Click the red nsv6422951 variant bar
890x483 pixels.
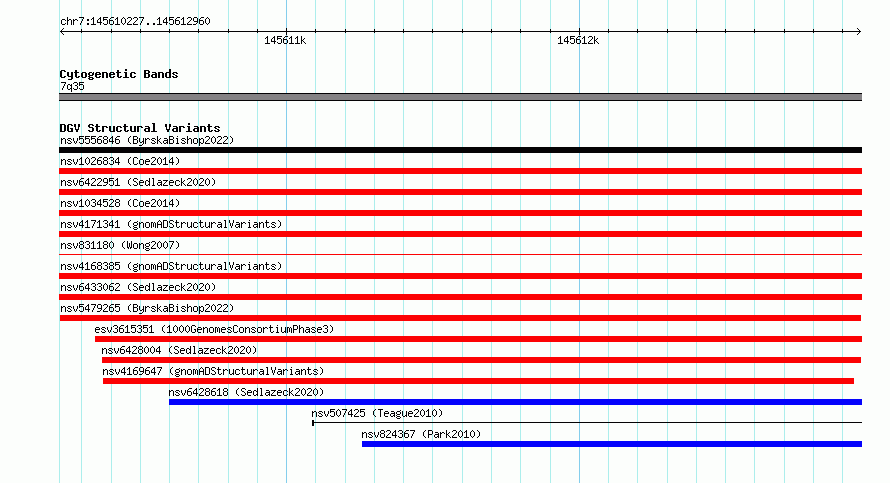460,192
